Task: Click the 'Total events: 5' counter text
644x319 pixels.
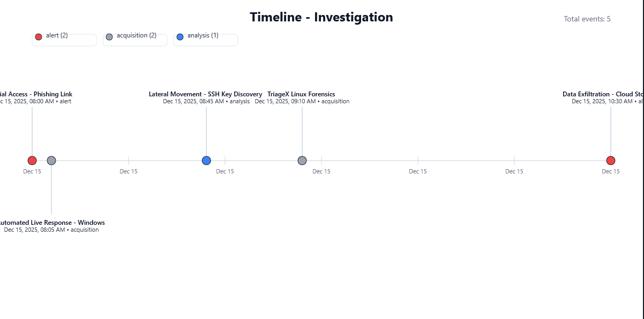Action: click(588, 19)
